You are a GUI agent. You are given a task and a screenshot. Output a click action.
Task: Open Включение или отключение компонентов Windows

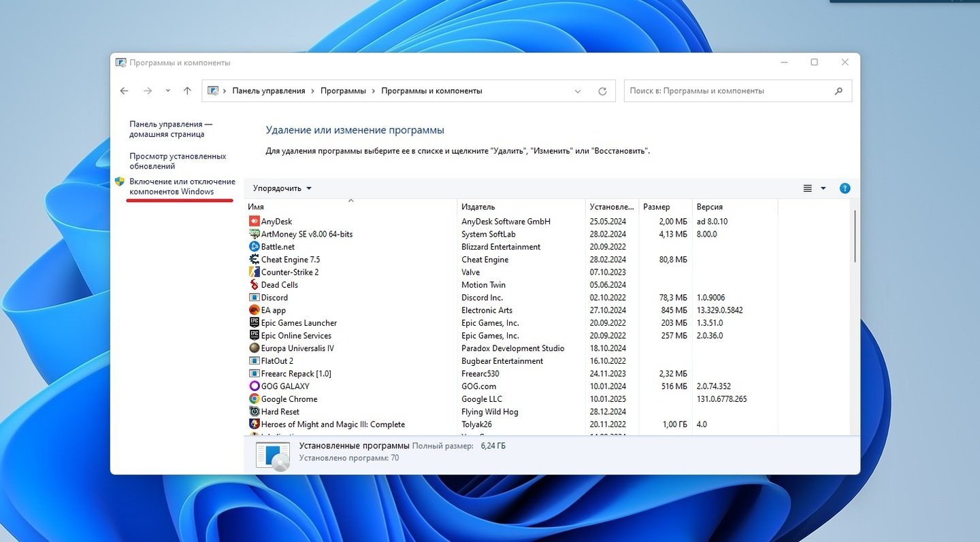pyautogui.click(x=182, y=186)
